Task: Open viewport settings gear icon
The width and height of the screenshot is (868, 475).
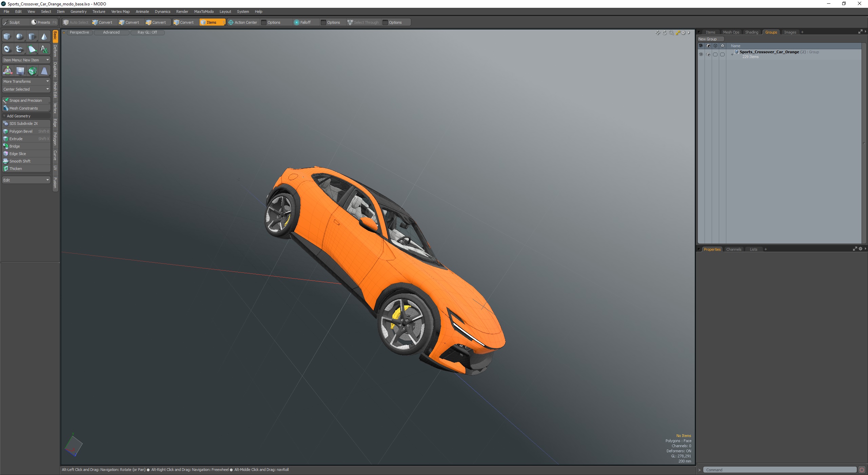Action: [684, 33]
